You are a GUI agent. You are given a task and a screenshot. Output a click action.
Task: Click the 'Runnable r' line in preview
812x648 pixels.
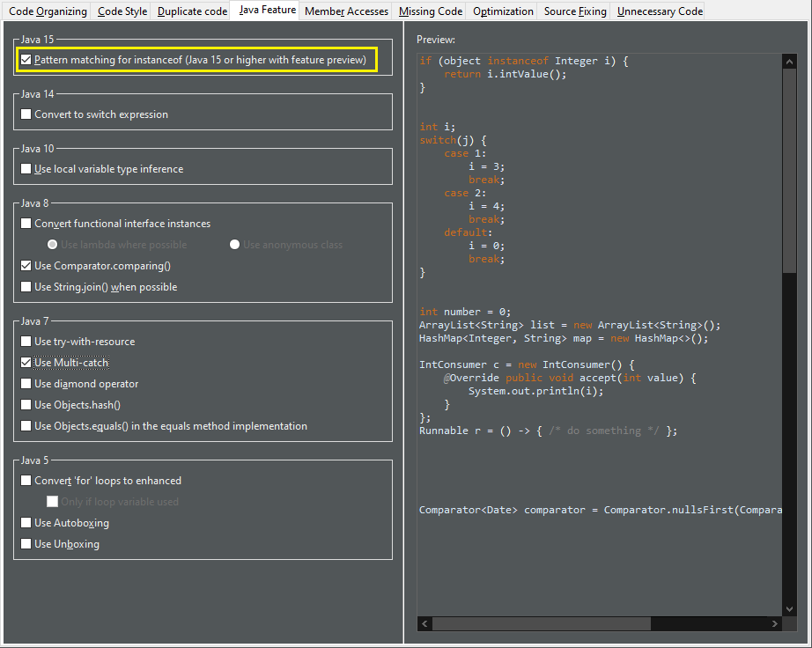(x=548, y=431)
